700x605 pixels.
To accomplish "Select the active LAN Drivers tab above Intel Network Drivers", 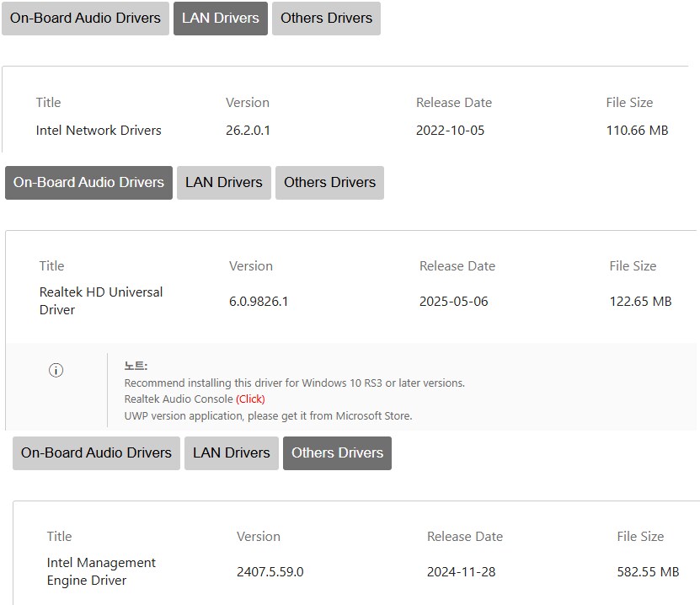I will (x=221, y=19).
